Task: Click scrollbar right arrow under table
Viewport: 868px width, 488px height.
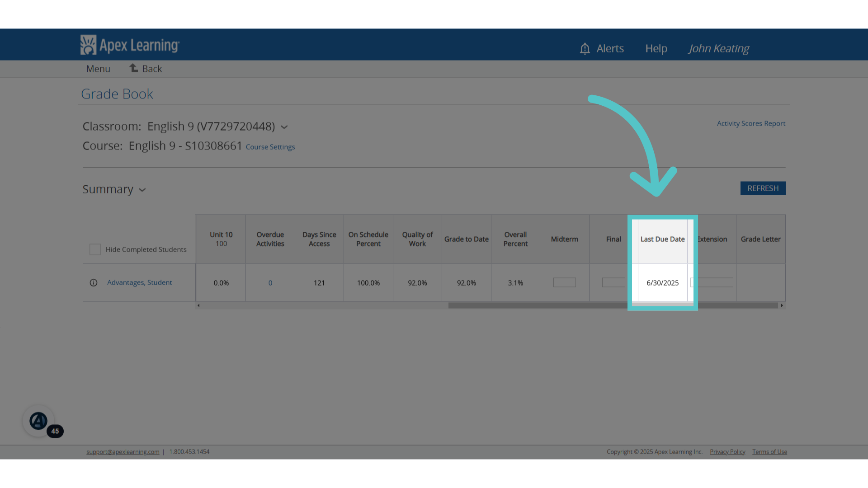Action: (782, 305)
